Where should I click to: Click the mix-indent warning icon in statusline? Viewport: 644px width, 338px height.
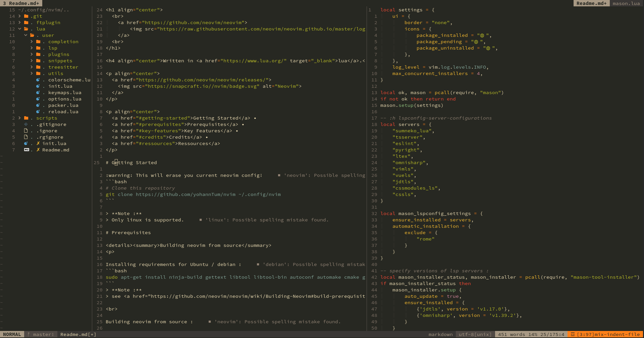573,334
